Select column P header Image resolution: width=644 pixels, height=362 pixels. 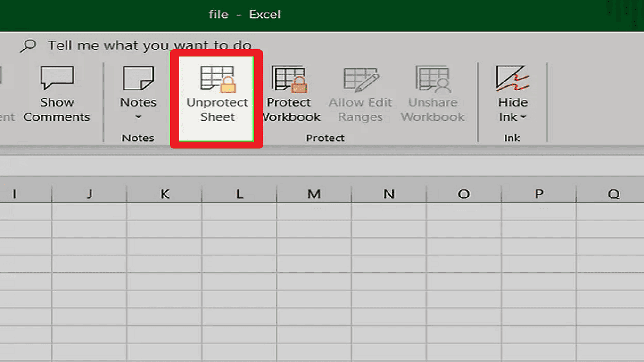pos(539,194)
